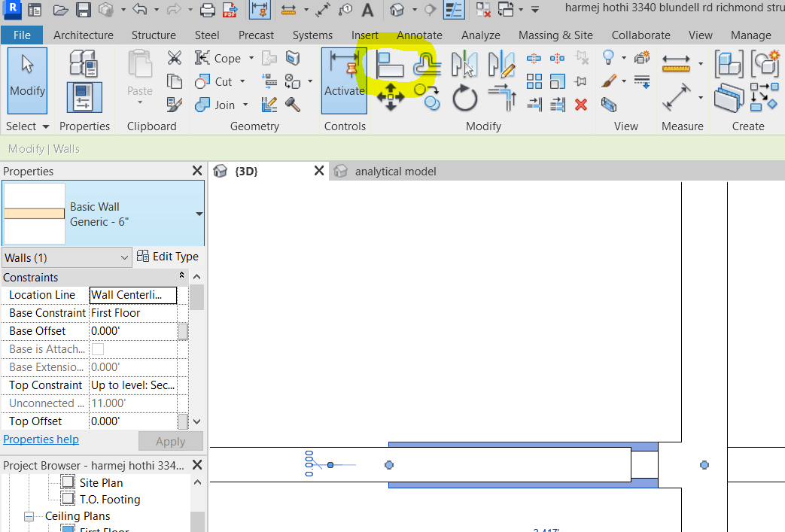Open the Walls (1) selector dropdown
785x532 pixels.
click(x=66, y=257)
